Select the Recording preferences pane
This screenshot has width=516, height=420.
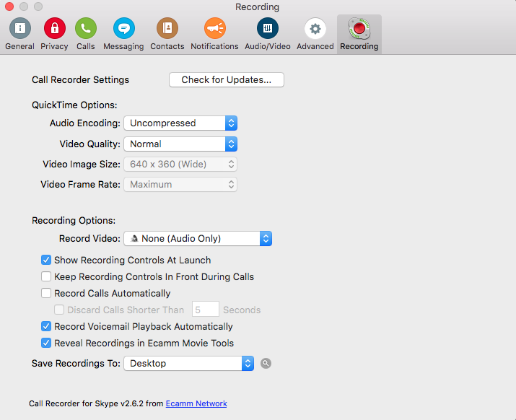[359, 34]
